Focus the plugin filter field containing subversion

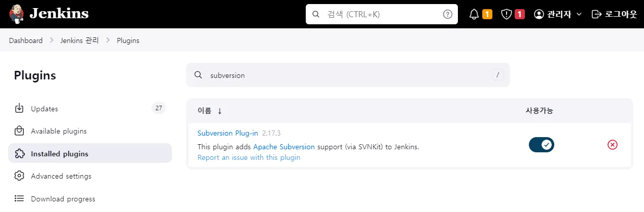[348, 75]
